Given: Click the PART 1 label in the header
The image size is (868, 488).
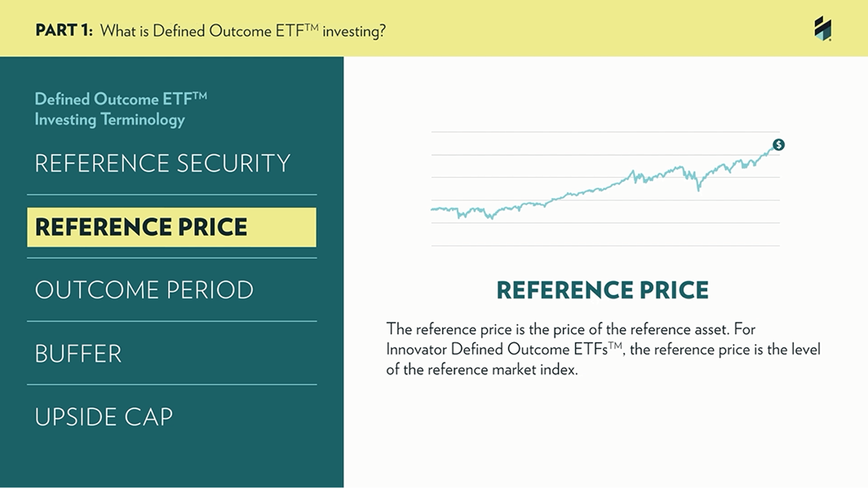Looking at the screenshot, I should coord(64,30).
